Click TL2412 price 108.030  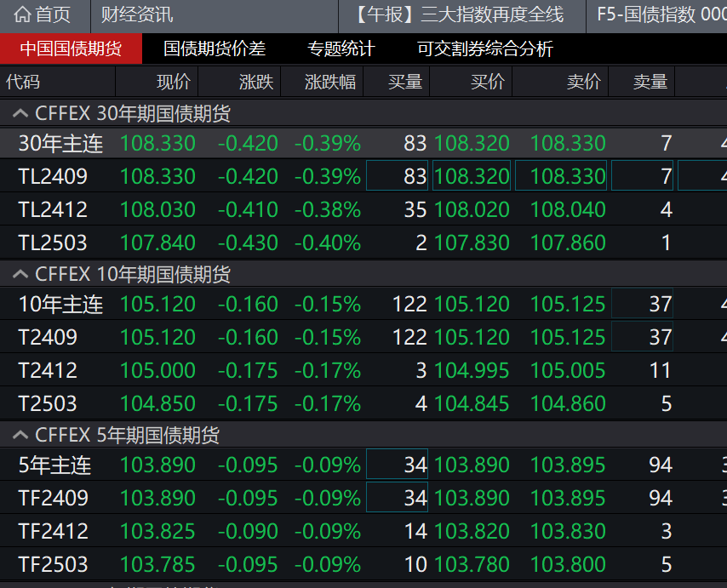[157, 210]
